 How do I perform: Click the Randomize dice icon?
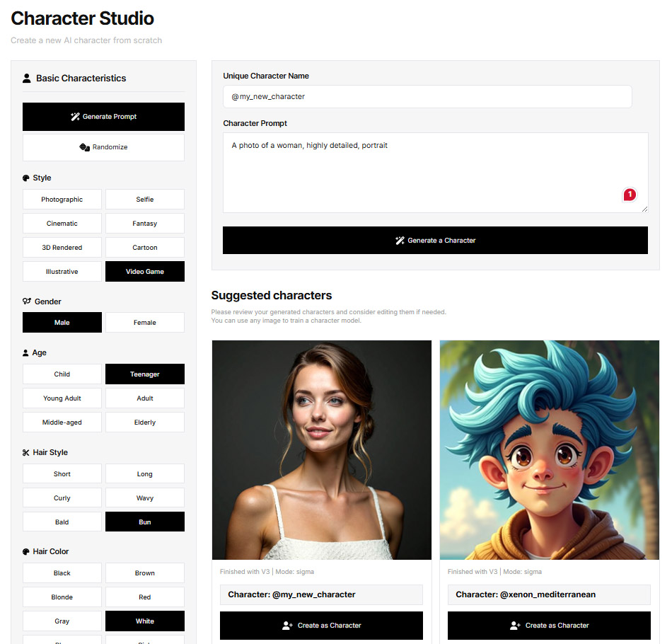point(84,146)
